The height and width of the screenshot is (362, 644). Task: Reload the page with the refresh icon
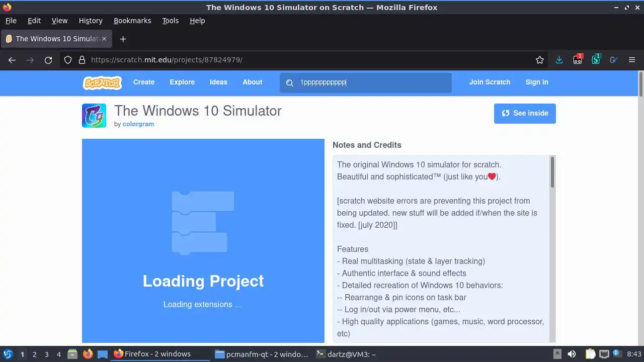pos(48,60)
